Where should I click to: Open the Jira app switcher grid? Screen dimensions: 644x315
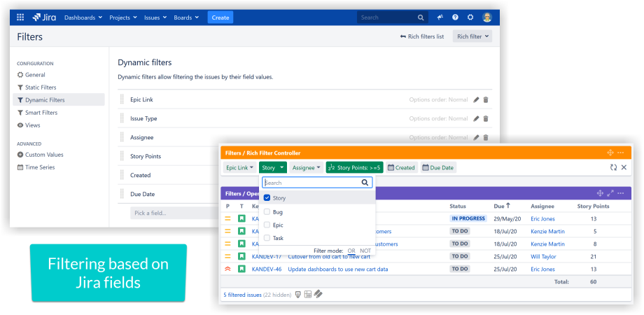20,17
